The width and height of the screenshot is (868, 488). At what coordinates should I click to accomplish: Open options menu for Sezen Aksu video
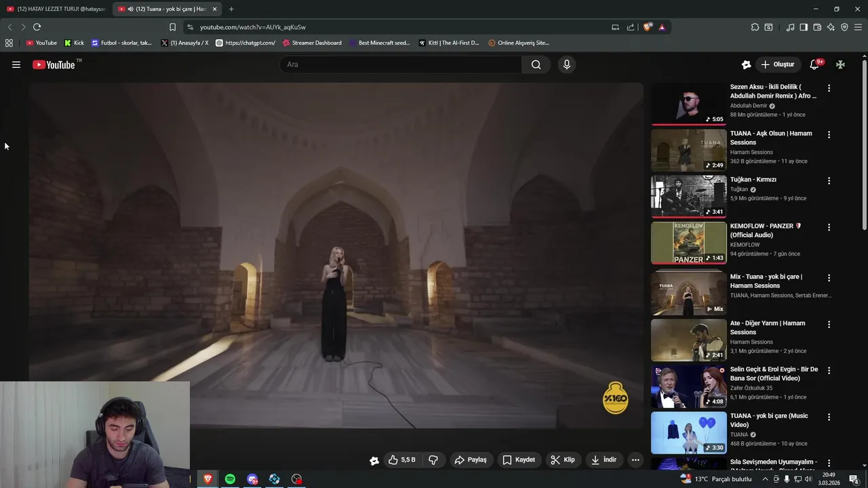[x=829, y=88]
